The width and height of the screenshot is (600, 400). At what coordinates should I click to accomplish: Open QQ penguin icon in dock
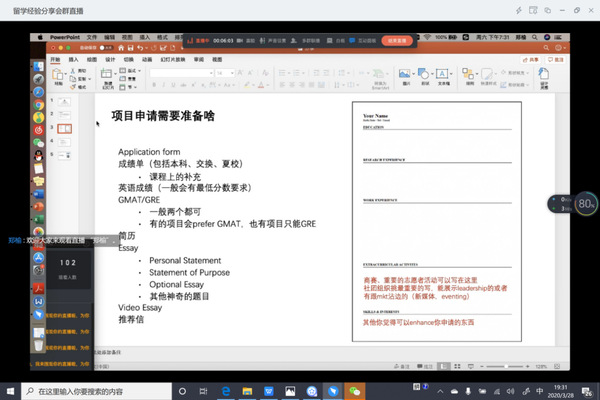point(38,155)
